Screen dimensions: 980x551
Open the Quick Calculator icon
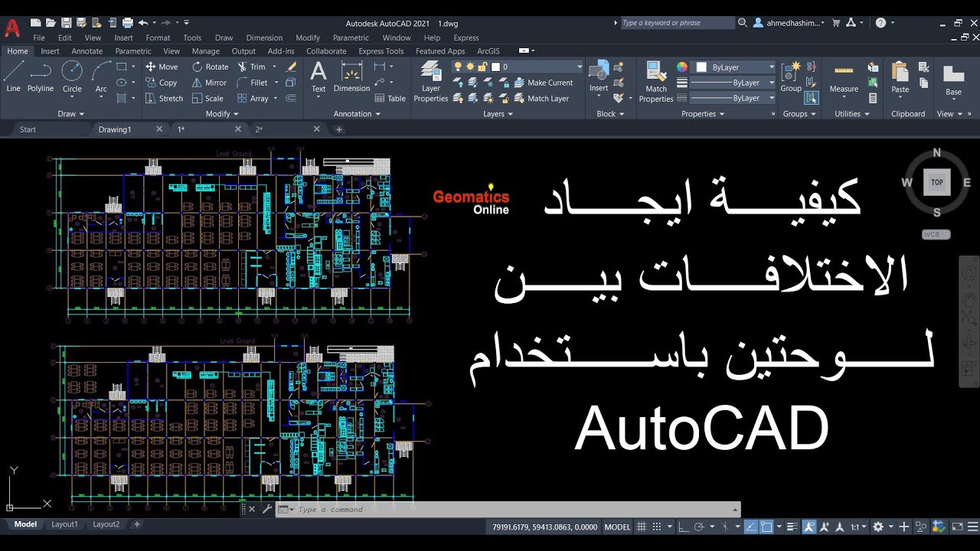point(873,98)
